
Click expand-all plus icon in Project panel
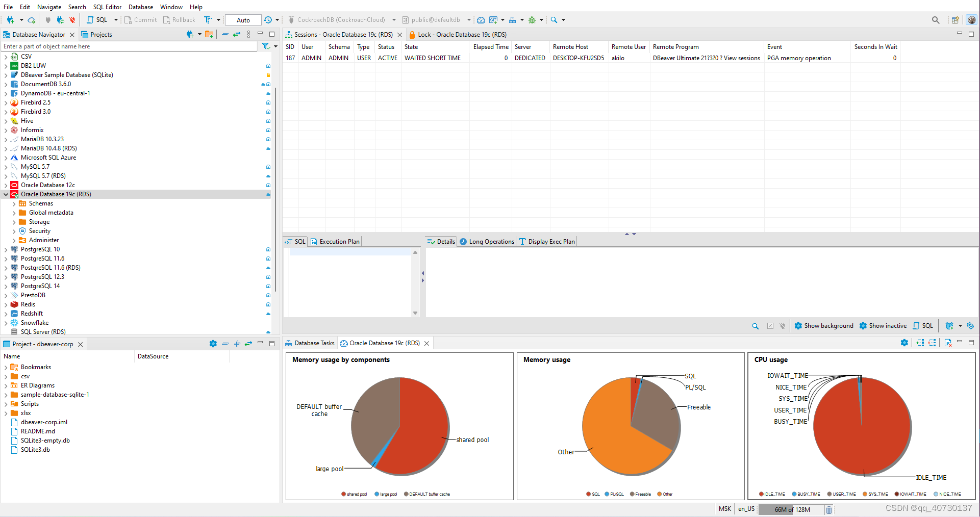pos(237,344)
